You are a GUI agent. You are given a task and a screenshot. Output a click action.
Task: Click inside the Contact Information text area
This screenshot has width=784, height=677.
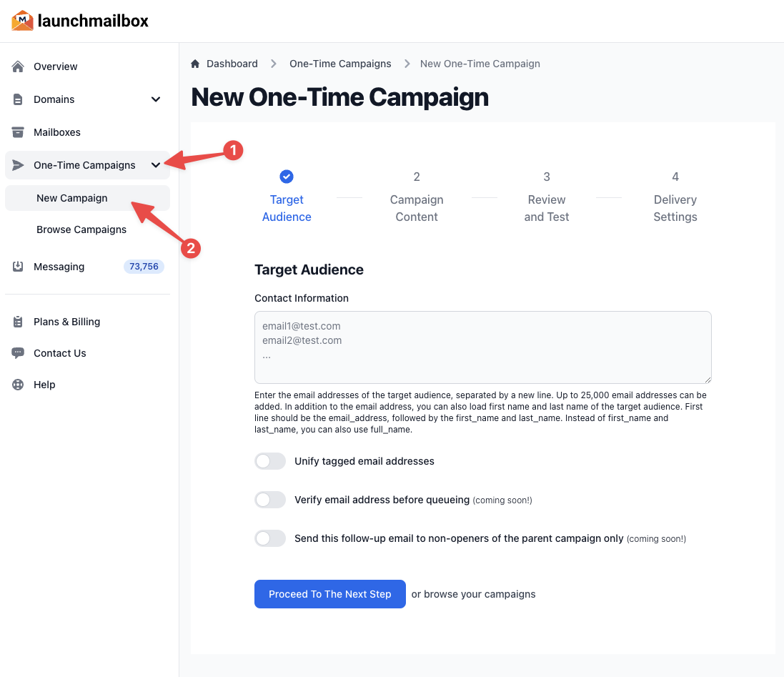click(482, 347)
